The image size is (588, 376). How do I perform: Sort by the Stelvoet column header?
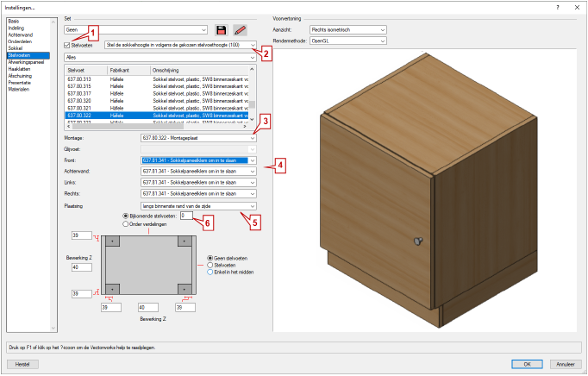(x=86, y=70)
